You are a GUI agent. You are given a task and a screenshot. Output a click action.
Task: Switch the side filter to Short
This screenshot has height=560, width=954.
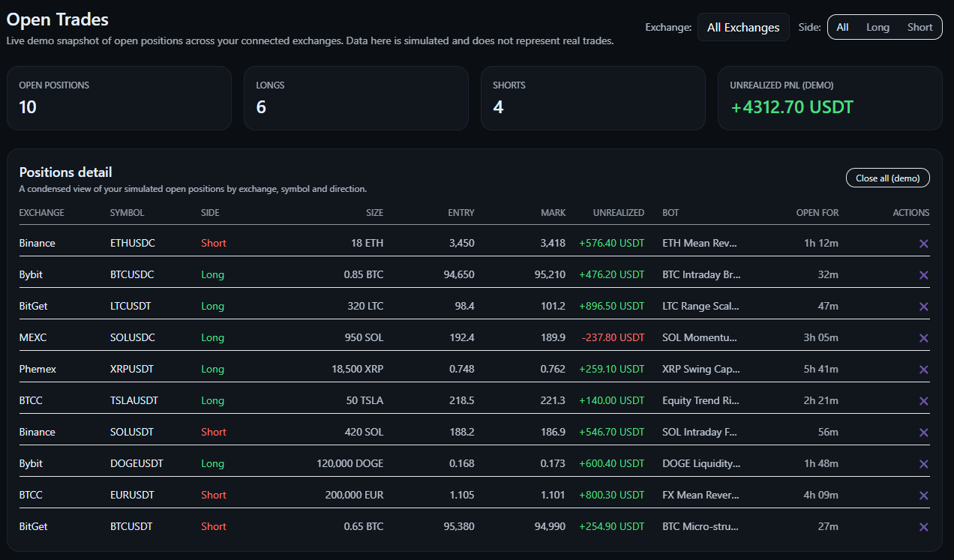919,26
